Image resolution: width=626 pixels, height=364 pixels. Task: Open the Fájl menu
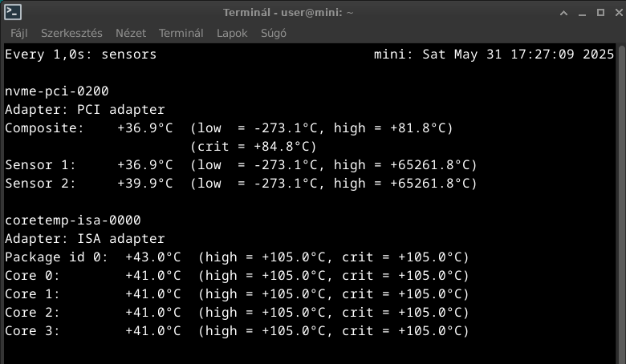click(x=19, y=33)
